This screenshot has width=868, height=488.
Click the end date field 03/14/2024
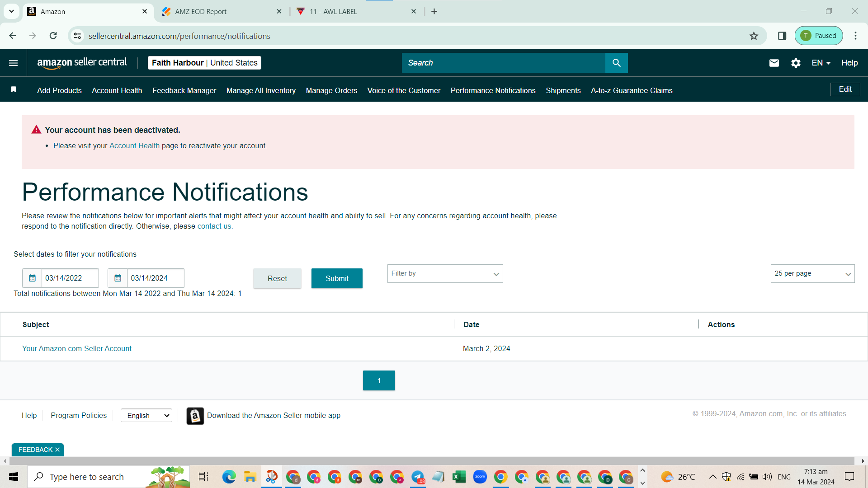coord(156,278)
